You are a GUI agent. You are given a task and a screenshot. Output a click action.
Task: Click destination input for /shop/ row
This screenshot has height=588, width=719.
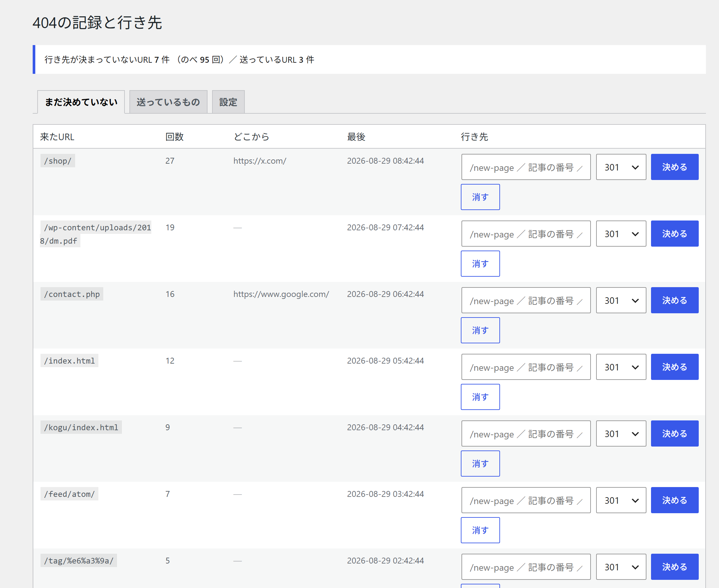(526, 167)
